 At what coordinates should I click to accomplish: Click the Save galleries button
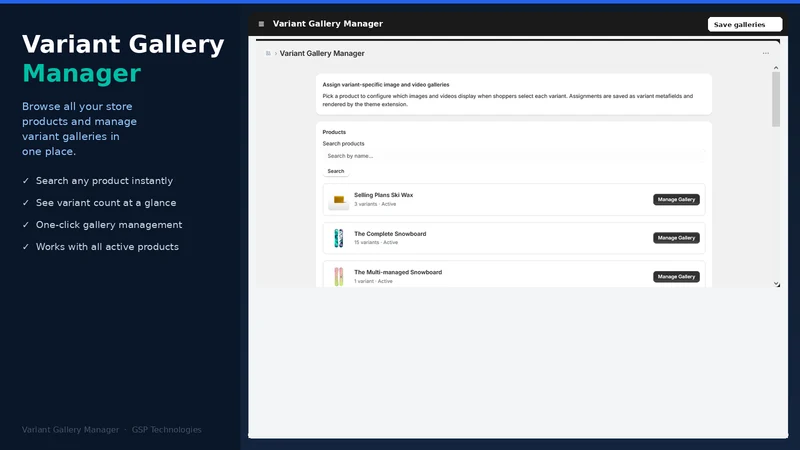(744, 24)
